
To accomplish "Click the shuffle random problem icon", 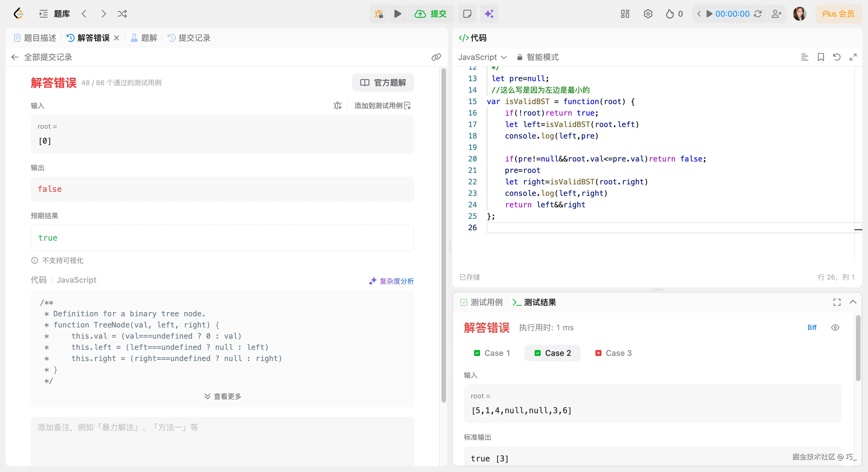I will [x=122, y=14].
